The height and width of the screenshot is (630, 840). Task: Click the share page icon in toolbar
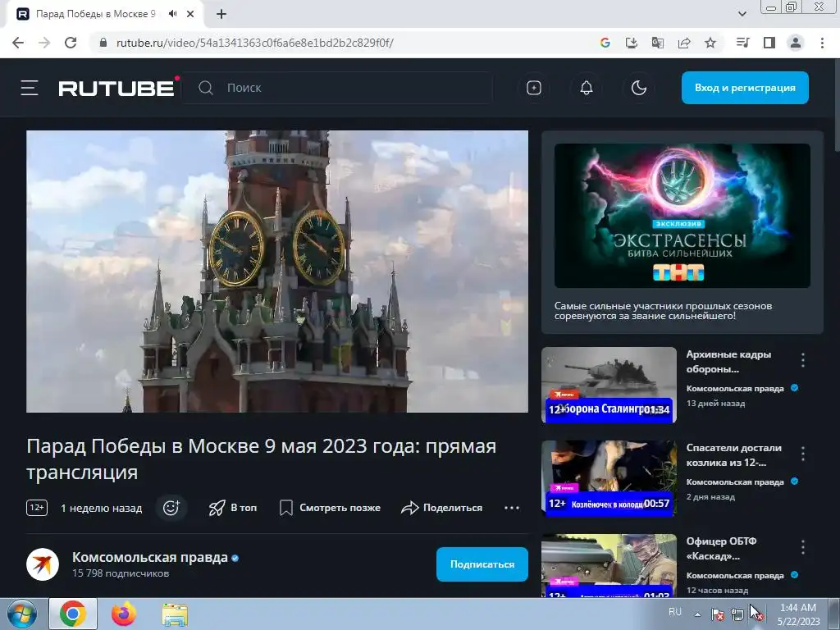[684, 43]
